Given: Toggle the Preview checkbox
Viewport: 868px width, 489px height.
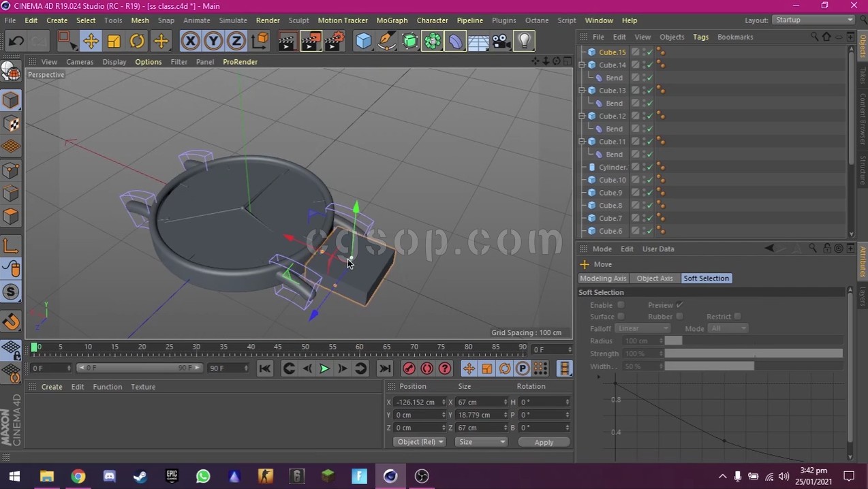Looking at the screenshot, I should click(x=679, y=305).
